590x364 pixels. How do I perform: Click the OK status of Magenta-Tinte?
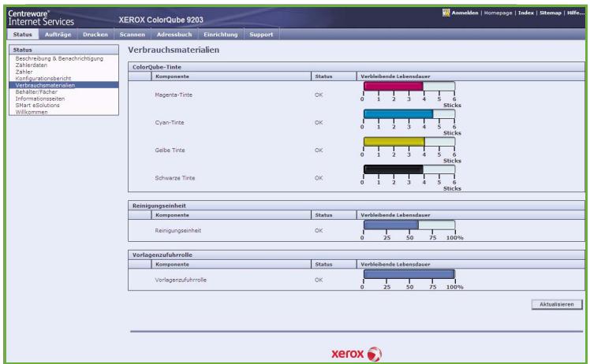click(x=319, y=95)
